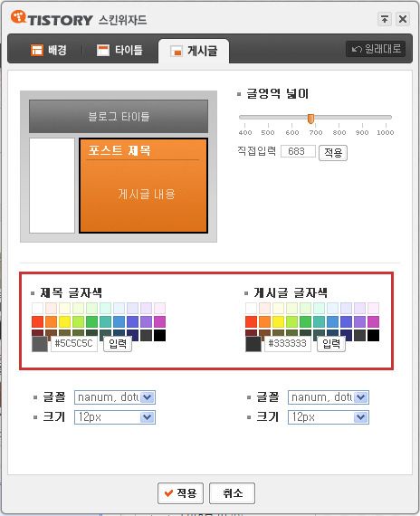Pick red swatch in 제목 글자색 palette
The width and height of the screenshot is (420, 516).
(x=38, y=321)
